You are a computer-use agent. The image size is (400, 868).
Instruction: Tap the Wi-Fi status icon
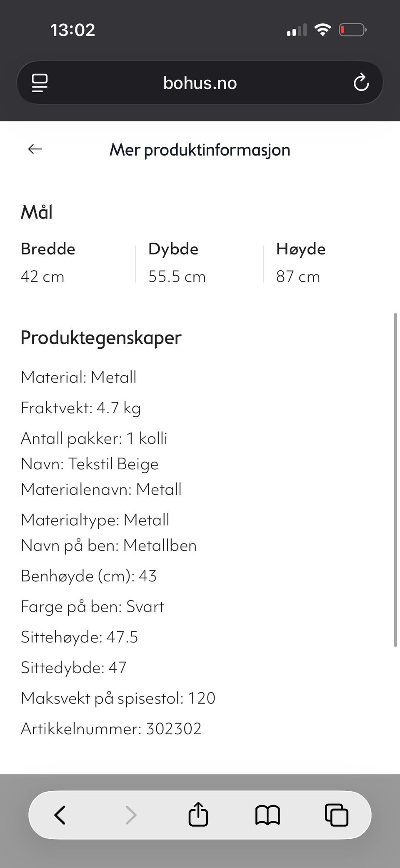[x=322, y=30]
